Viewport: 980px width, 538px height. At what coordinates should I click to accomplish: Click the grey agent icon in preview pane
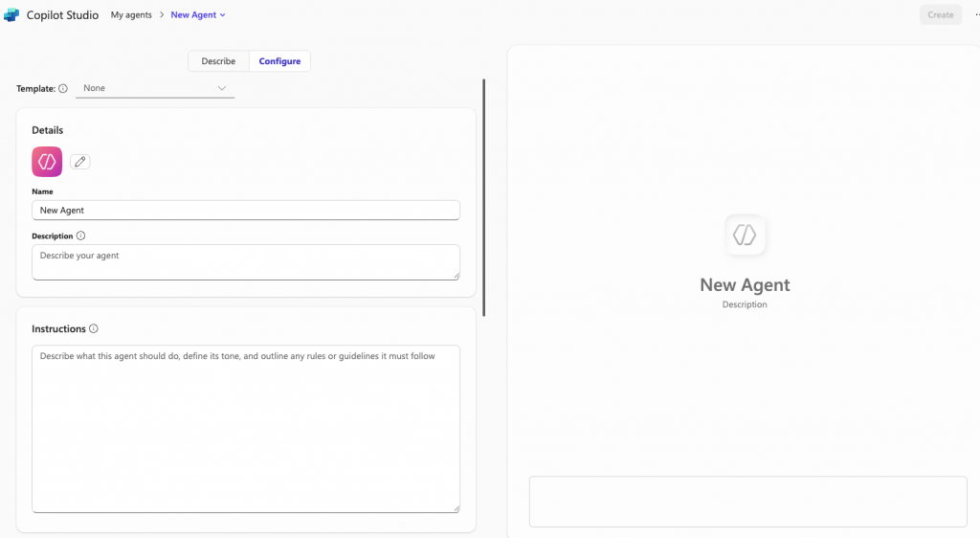745,235
